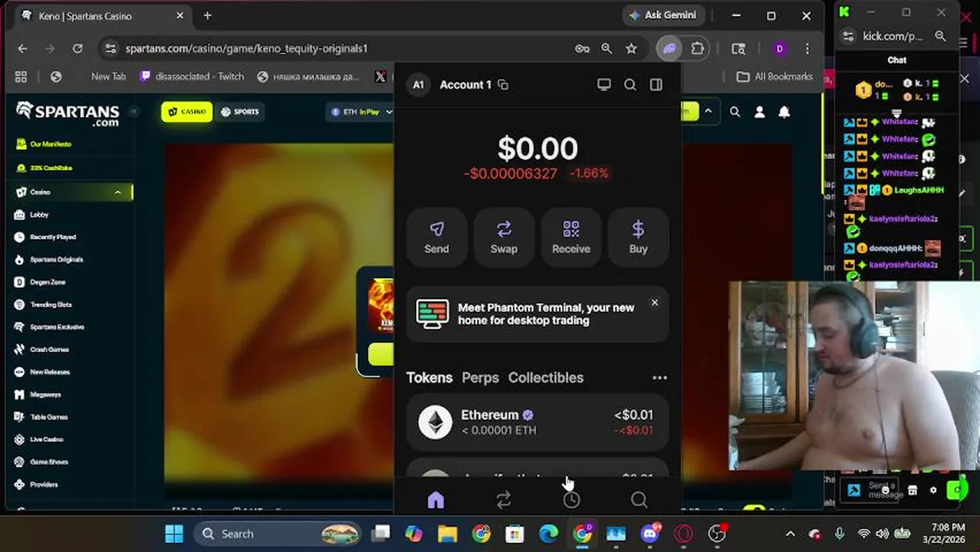Open ETH In Play currency dropdown
This screenshot has height=552, width=980.
click(361, 112)
